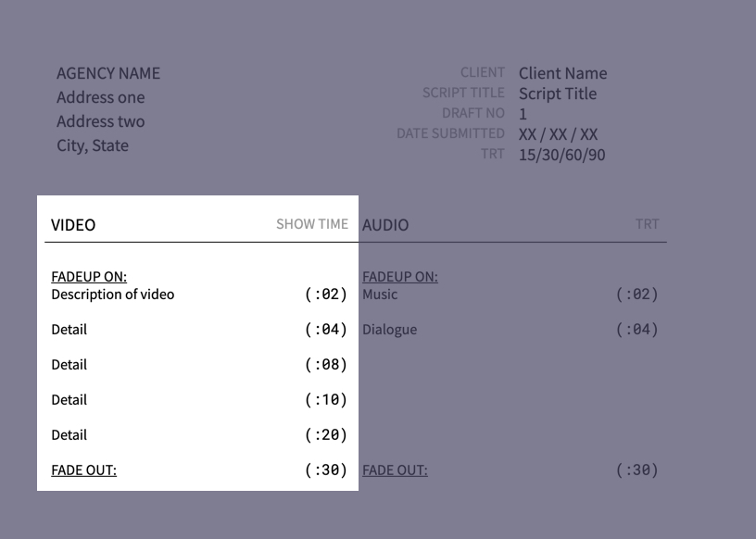Click Description of video text
The image size is (756, 539).
pyautogui.click(x=113, y=295)
